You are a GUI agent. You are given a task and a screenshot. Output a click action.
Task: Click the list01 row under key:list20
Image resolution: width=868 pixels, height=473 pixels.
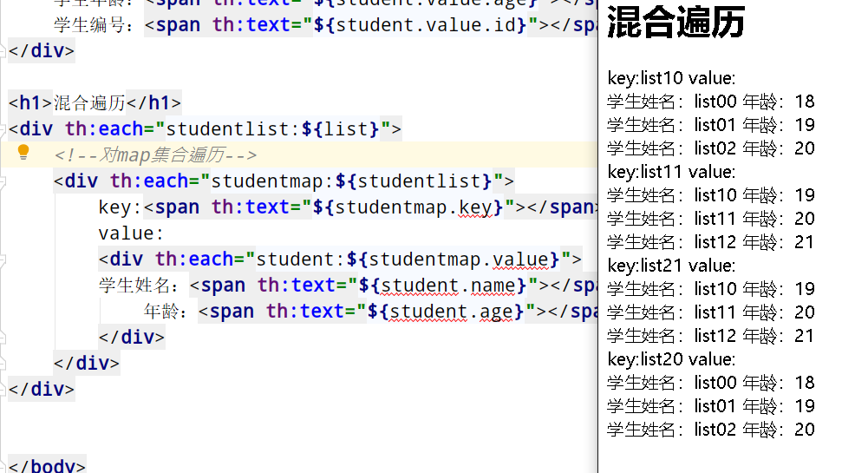711,406
